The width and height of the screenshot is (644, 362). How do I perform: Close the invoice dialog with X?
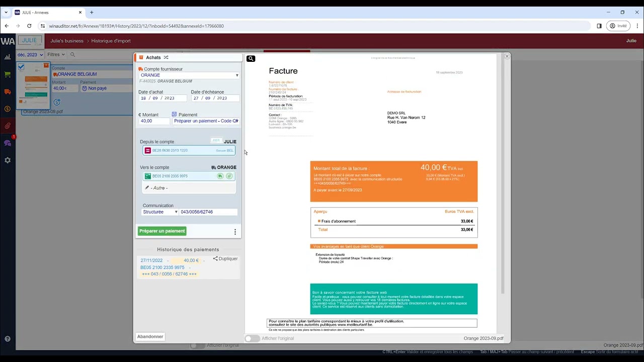point(507,56)
